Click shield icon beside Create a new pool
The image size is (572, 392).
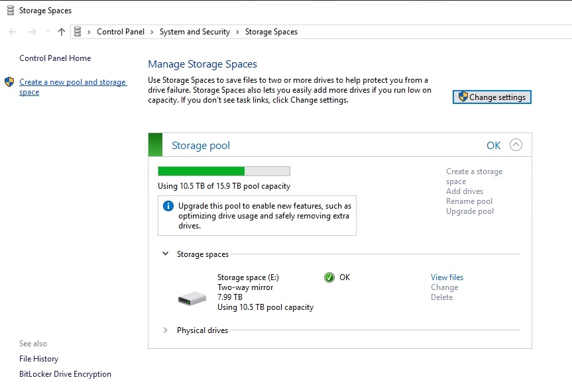9,82
